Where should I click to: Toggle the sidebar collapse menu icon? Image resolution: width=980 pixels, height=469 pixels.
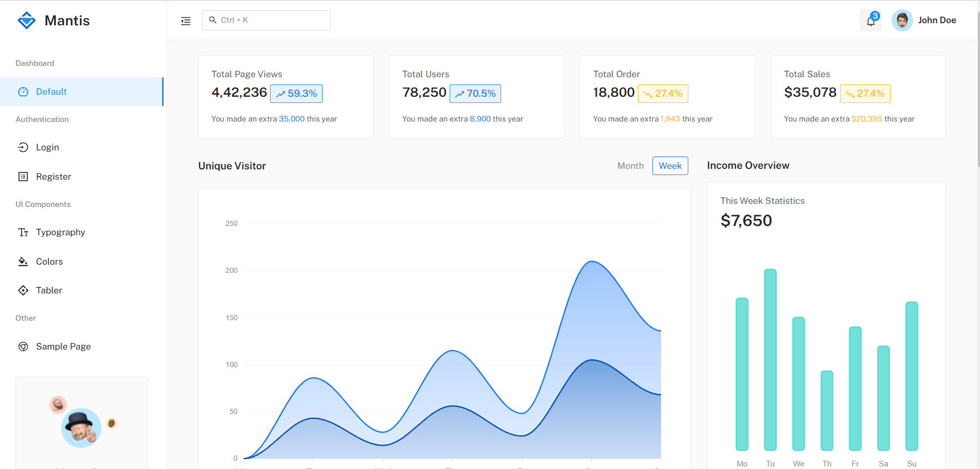(186, 21)
